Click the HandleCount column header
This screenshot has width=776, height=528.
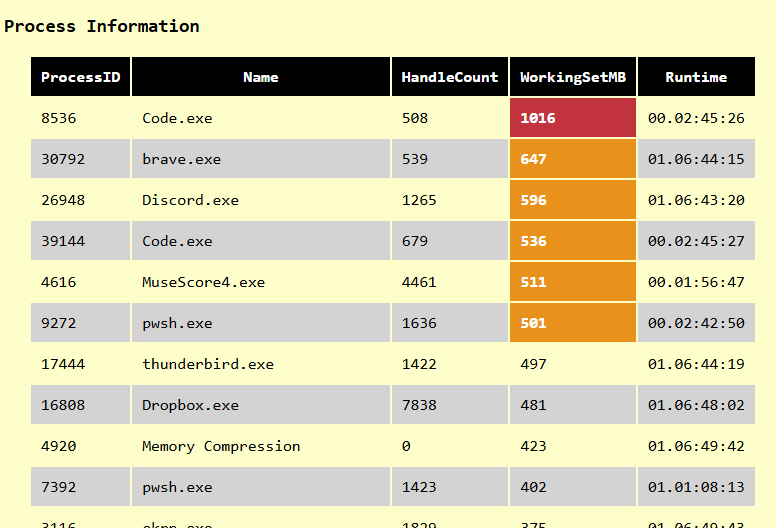click(x=450, y=77)
